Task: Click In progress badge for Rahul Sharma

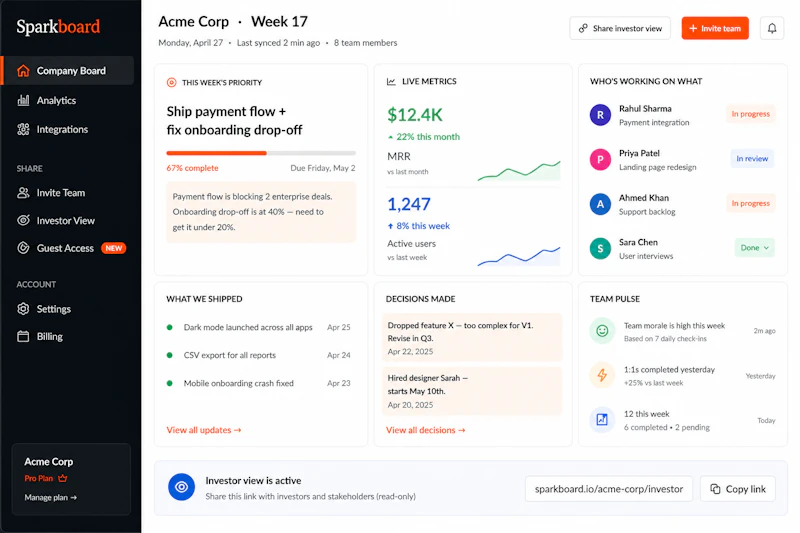Action: click(x=751, y=114)
